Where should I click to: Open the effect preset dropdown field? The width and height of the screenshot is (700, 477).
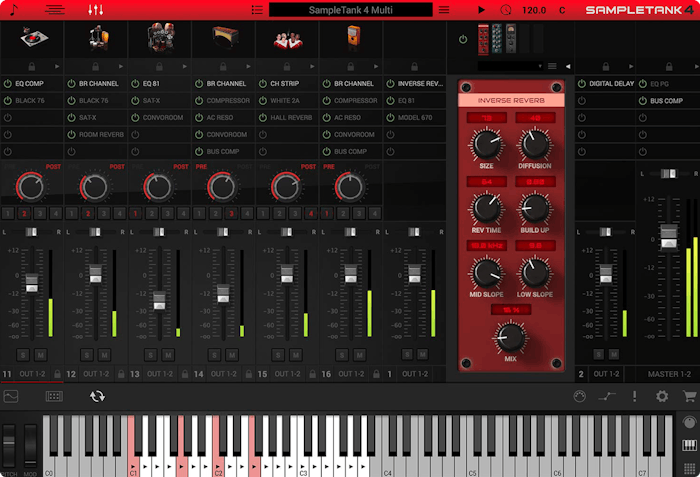point(510,66)
